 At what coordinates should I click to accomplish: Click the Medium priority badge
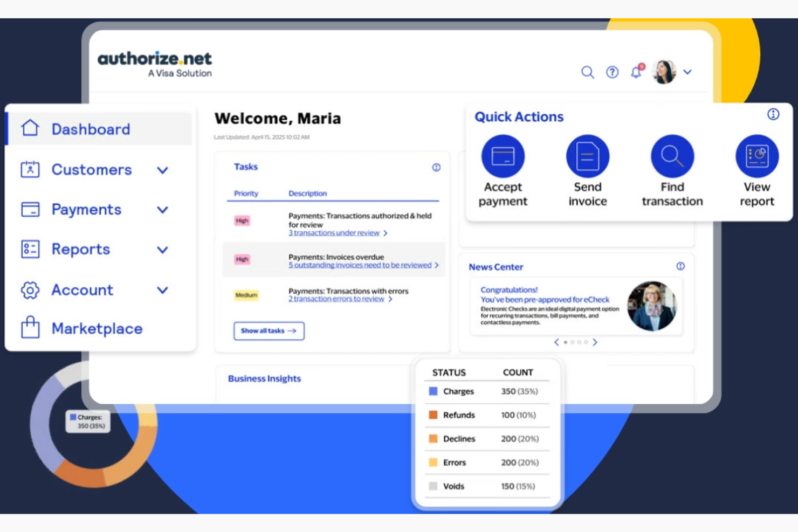pyautogui.click(x=246, y=295)
